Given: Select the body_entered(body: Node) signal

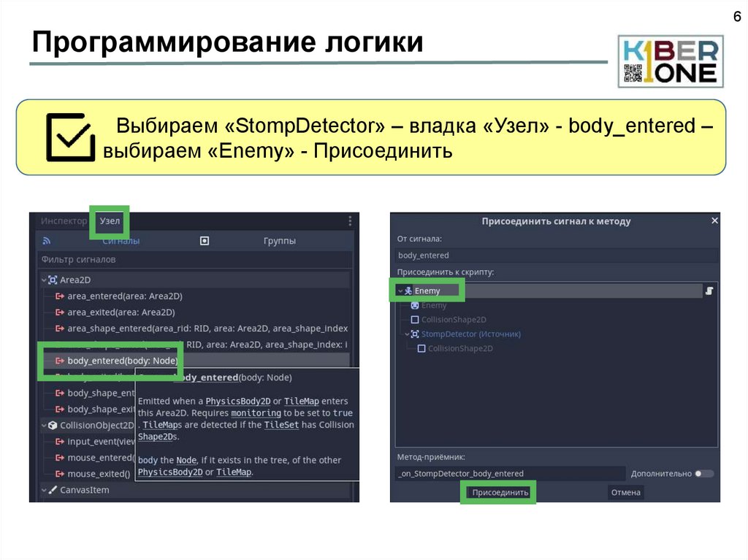Looking at the screenshot, I should 122,361.
